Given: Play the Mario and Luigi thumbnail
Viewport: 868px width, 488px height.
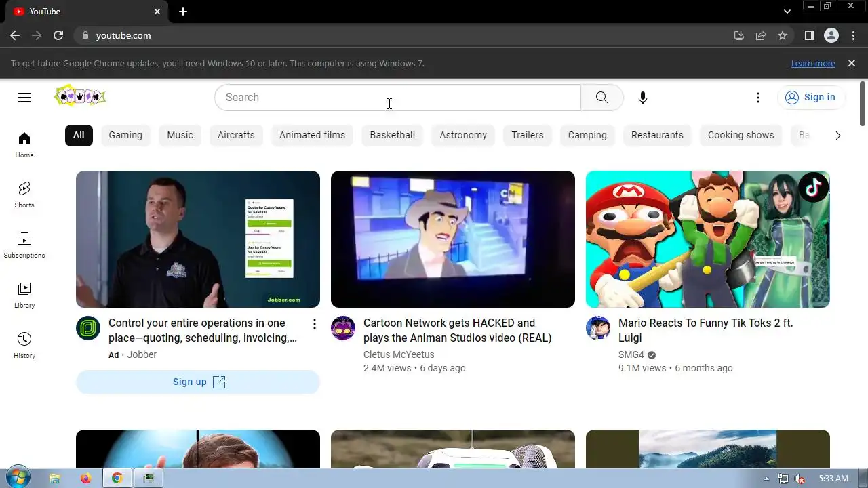Looking at the screenshot, I should click(x=708, y=239).
